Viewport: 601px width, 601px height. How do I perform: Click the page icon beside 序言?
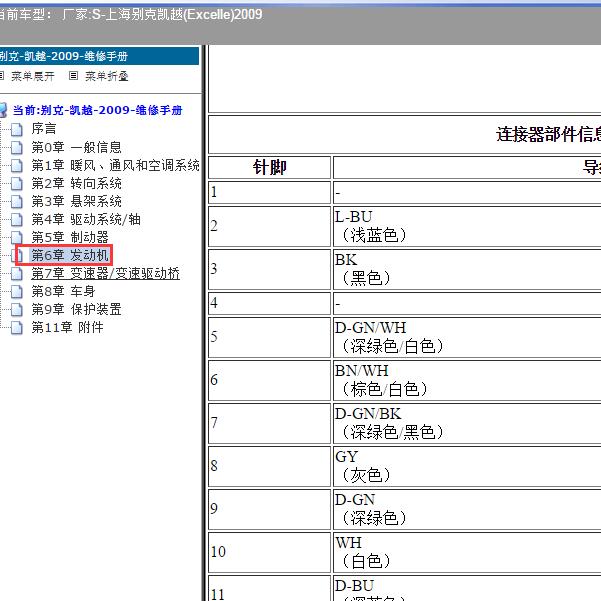tap(16, 130)
